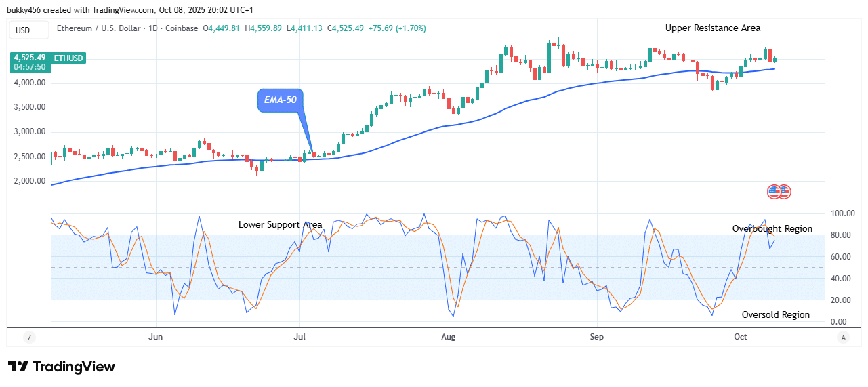This screenshot has height=387, width=868.
Task: Select the Upper Resistance Area text
Action: [x=712, y=28]
